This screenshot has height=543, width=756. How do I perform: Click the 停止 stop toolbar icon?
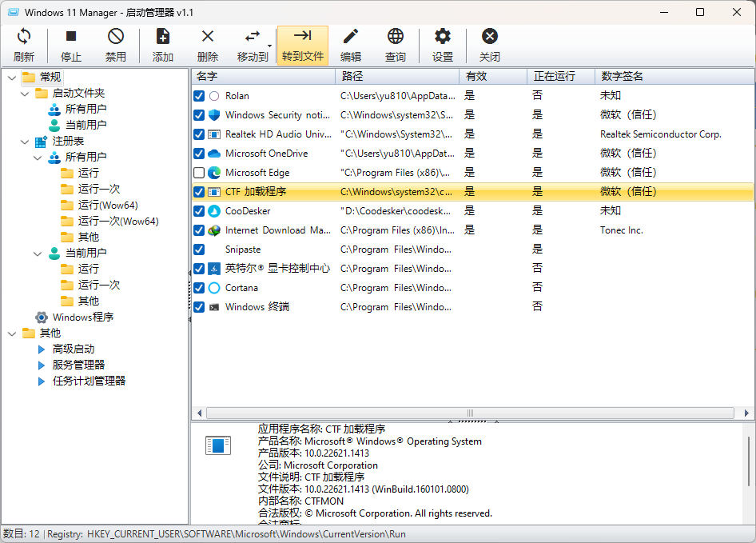pos(71,36)
